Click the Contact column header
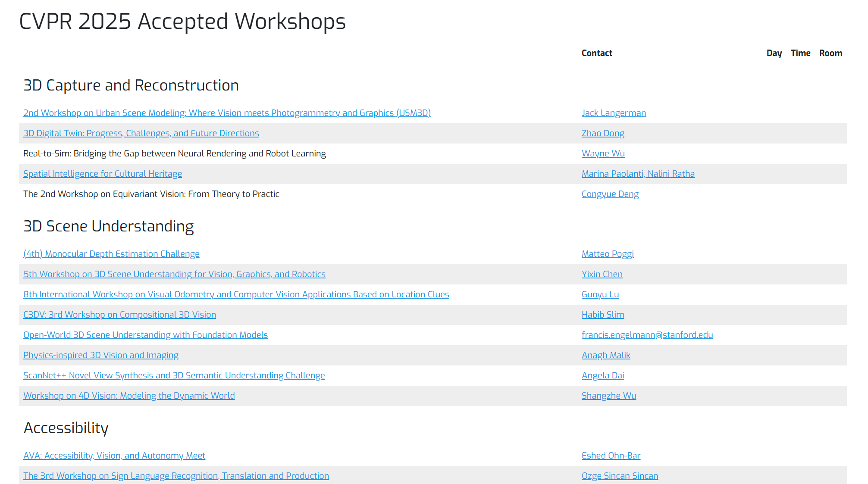868x484 pixels. coord(597,53)
